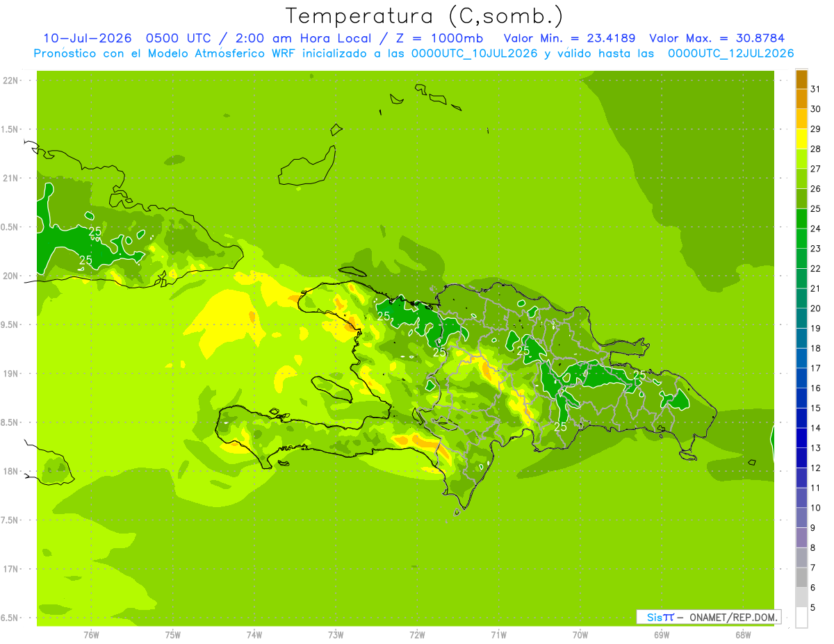This screenshot has width=834, height=644.
Task: Pick the legend swatch between 26 and 27
Action: pyautogui.click(x=801, y=179)
